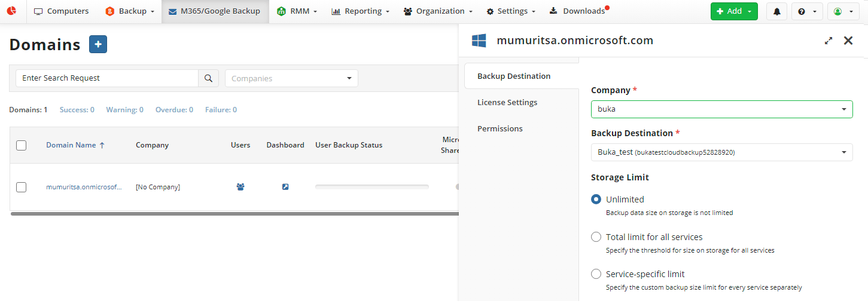868x304 pixels.
Task: Click the Enter Search Request field
Action: (107, 78)
